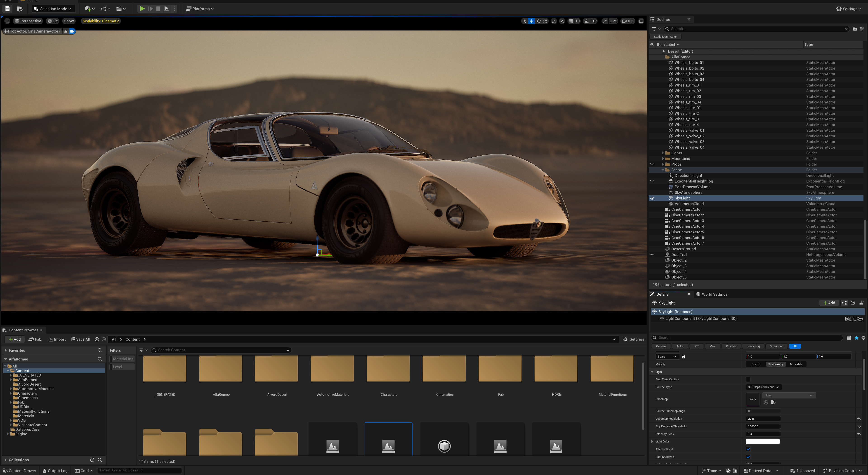
Task: Set Mobility to Movable
Action: (796, 364)
